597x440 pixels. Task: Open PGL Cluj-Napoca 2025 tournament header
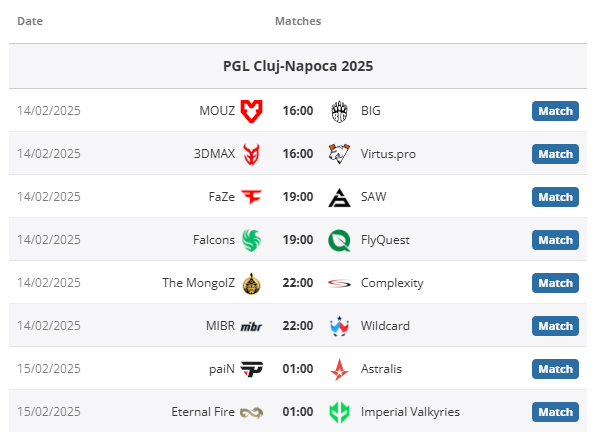(x=298, y=66)
